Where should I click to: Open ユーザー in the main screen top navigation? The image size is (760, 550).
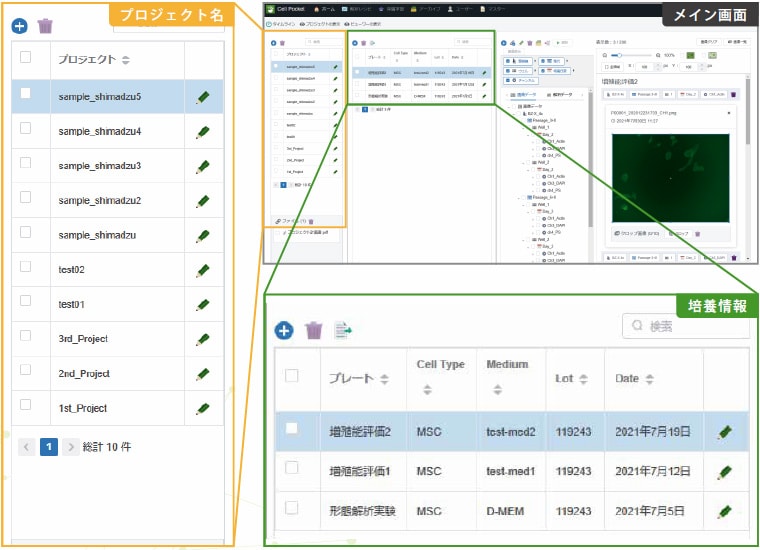460,9
